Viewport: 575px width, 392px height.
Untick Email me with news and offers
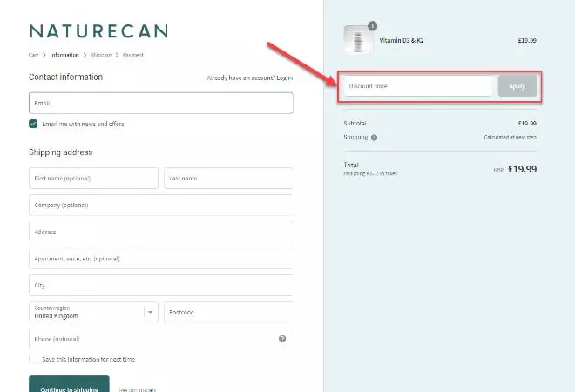(x=33, y=124)
